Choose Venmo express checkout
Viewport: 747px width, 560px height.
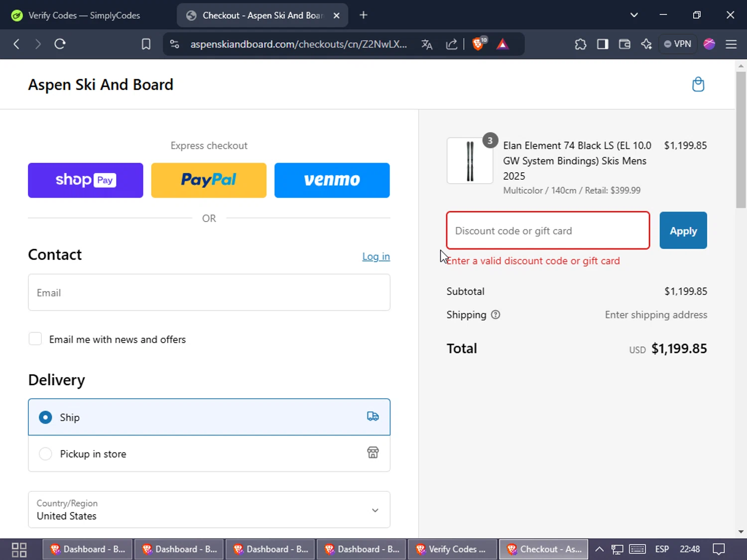[332, 180]
